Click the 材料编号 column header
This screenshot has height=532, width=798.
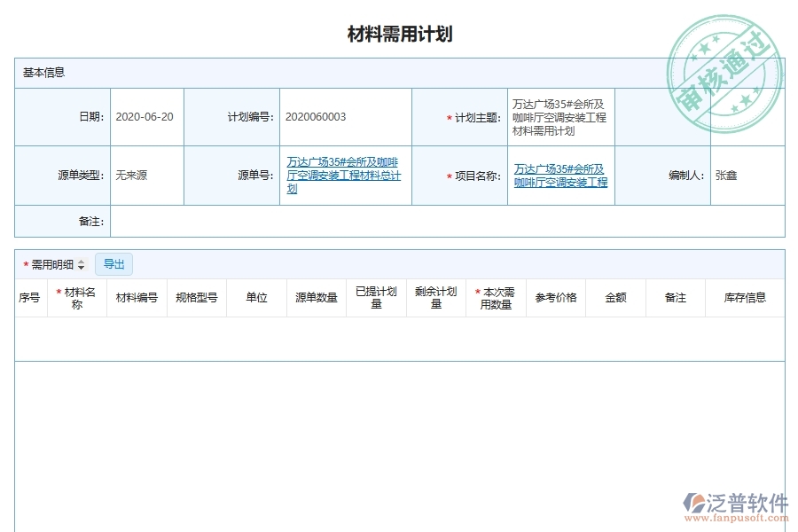click(137, 297)
